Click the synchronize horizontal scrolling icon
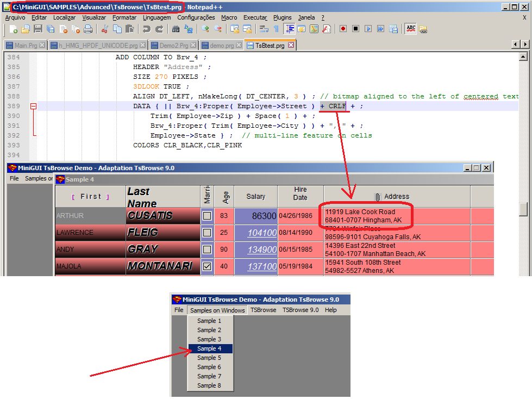532x399 pixels. pos(247,29)
